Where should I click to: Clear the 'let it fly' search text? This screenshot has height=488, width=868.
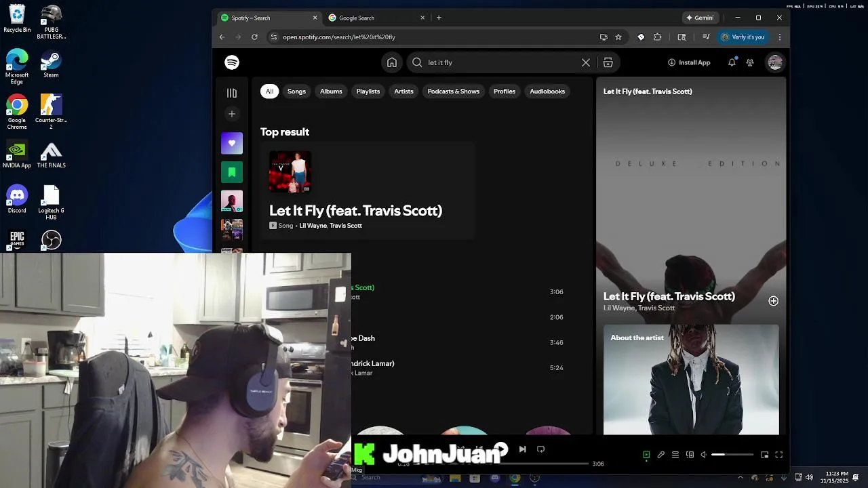click(586, 62)
